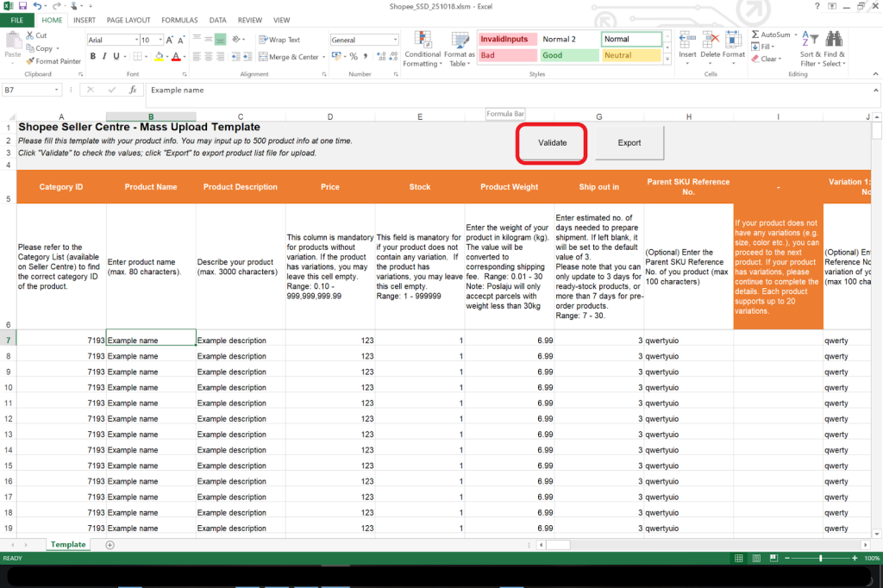
Task: Select the Bad cell style
Action: tap(507, 55)
